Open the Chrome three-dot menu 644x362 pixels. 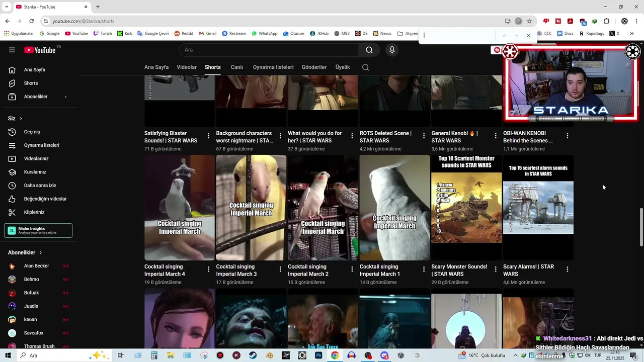click(637, 21)
